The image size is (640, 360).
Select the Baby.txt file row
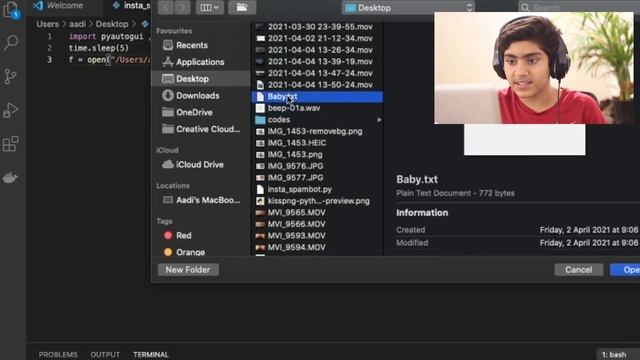pos(317,97)
